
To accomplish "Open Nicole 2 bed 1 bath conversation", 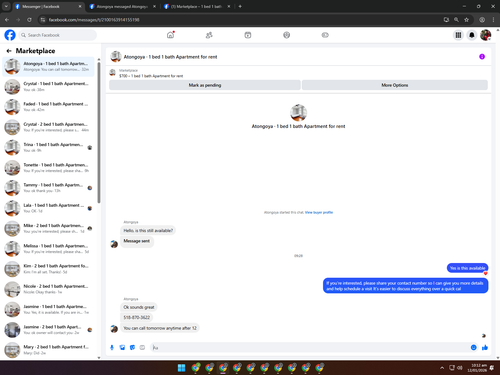I will pyautogui.click(x=49, y=289).
